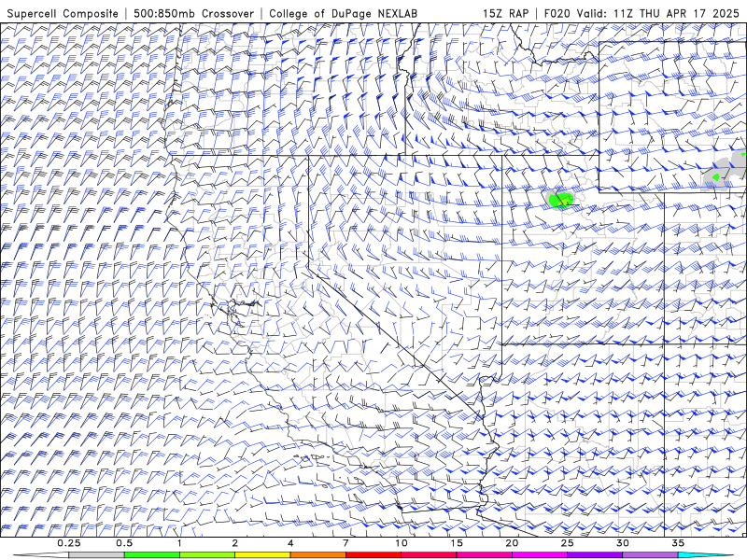Click the '0.5' colorbar label
This screenshot has width=747, height=560.
click(124, 543)
